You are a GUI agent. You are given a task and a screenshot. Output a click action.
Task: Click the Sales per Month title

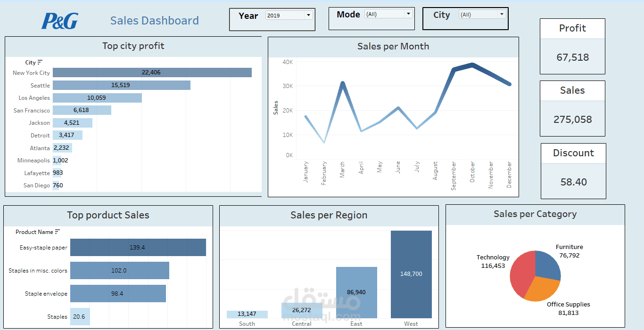[x=393, y=46]
